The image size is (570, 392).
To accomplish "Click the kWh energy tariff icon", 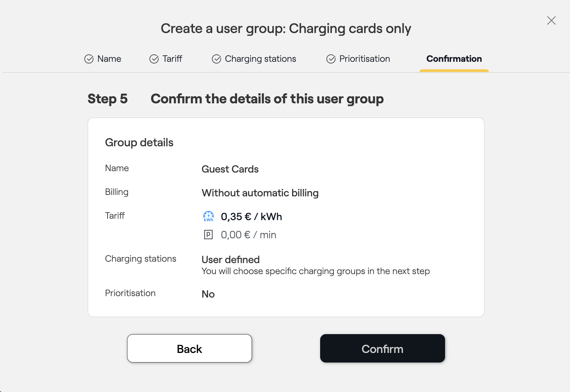I will pyautogui.click(x=208, y=216).
